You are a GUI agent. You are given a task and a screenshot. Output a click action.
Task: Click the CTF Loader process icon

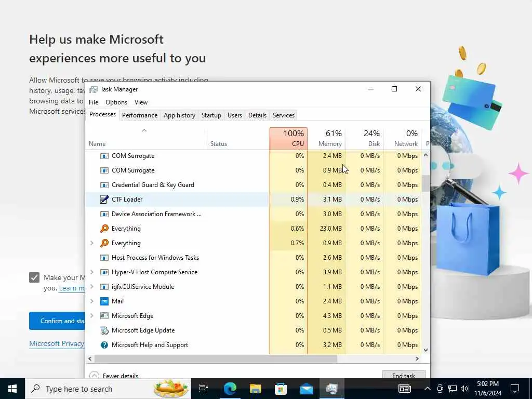pyautogui.click(x=104, y=199)
